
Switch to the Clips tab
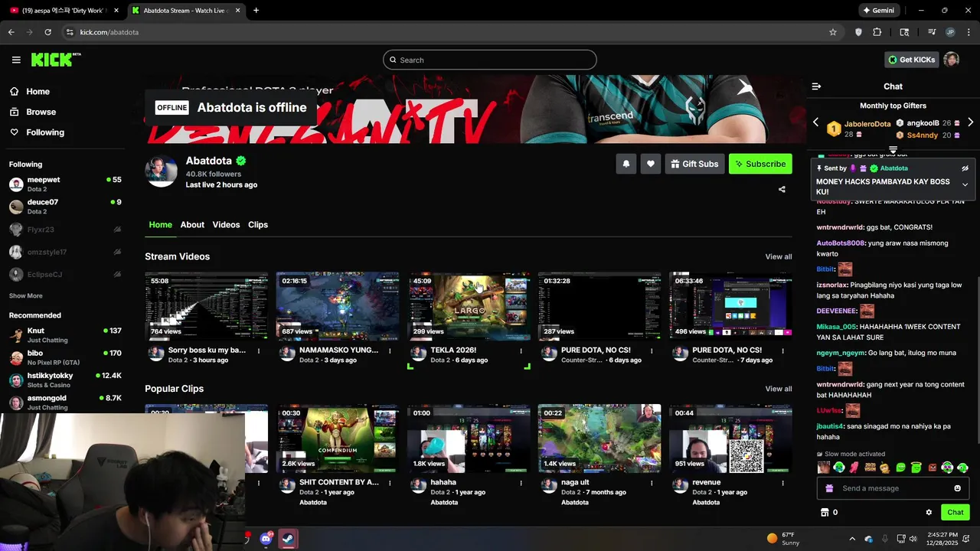258,224
